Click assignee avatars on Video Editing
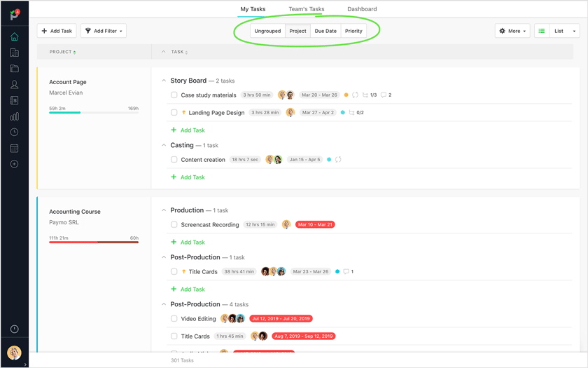 click(x=232, y=318)
